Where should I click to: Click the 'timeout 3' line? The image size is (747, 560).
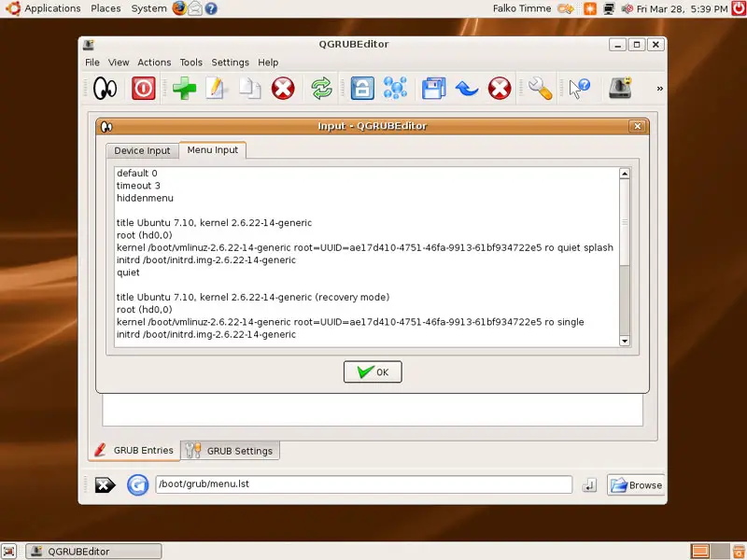coord(138,186)
